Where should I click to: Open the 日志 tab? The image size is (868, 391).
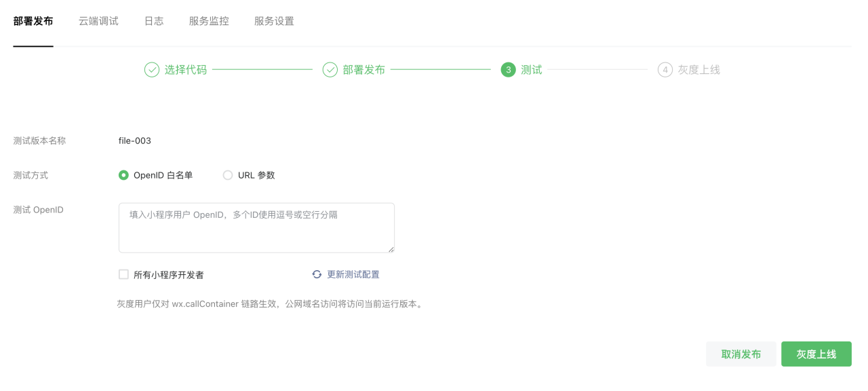pos(153,21)
